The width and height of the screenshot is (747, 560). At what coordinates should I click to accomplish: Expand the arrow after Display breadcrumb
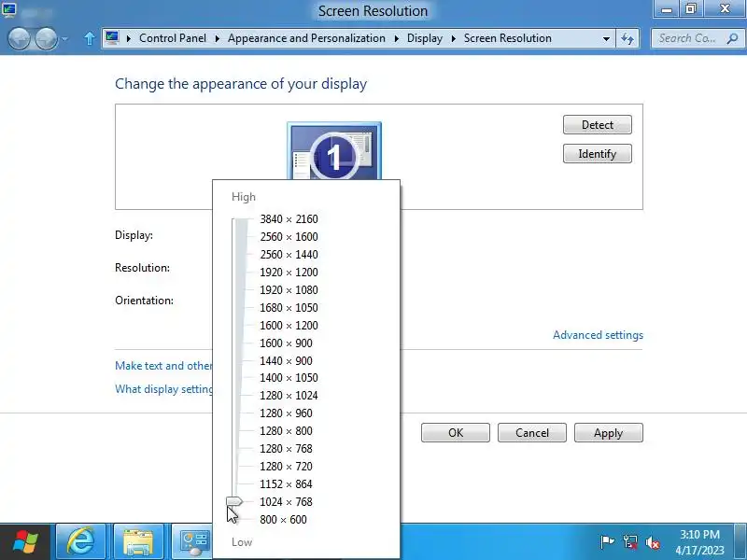click(454, 38)
